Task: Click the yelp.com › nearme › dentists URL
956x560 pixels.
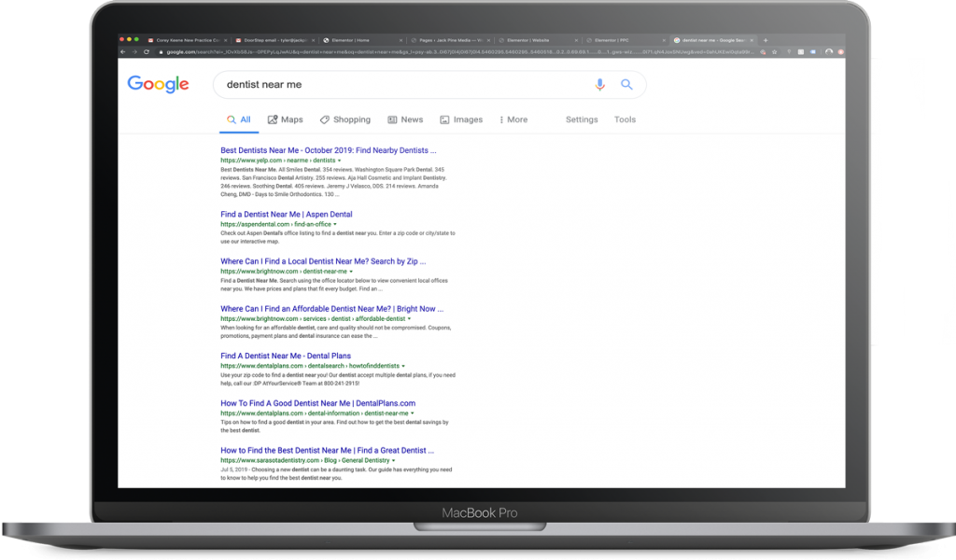Action: click(x=277, y=161)
